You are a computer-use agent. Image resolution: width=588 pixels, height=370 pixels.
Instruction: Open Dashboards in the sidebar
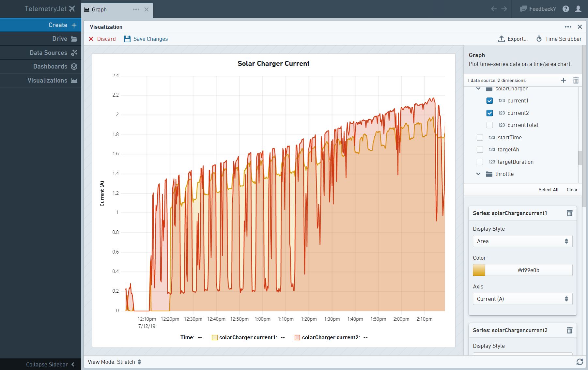tap(50, 67)
